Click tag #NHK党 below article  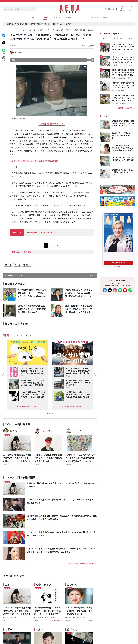click(x=17, y=265)
